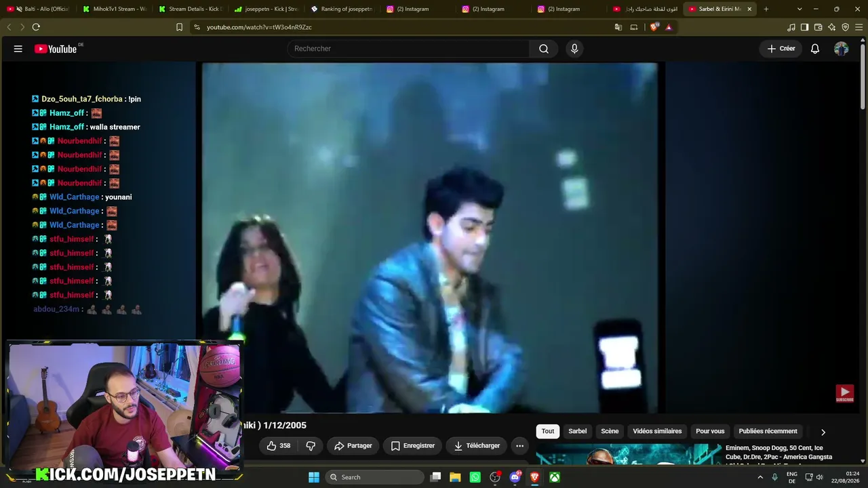
Task: Expand the tab search dropdown arrow
Action: tap(800, 9)
